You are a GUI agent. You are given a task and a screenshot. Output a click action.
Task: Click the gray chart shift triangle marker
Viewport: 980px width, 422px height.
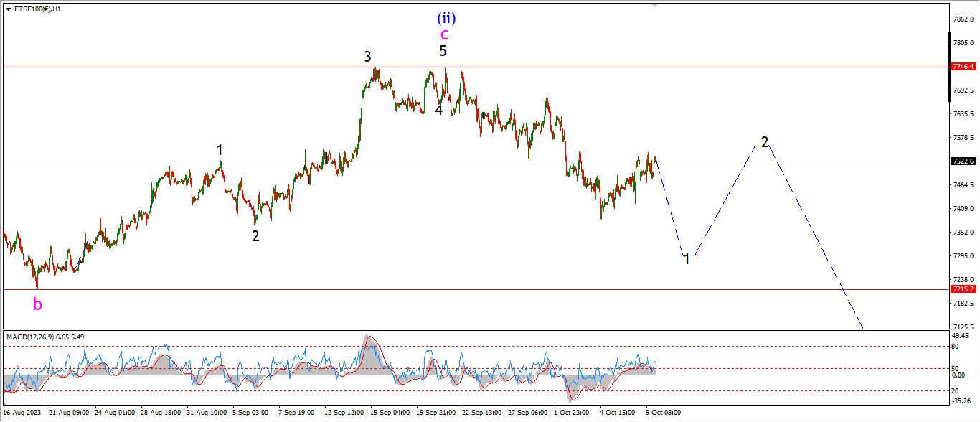[654, 4]
